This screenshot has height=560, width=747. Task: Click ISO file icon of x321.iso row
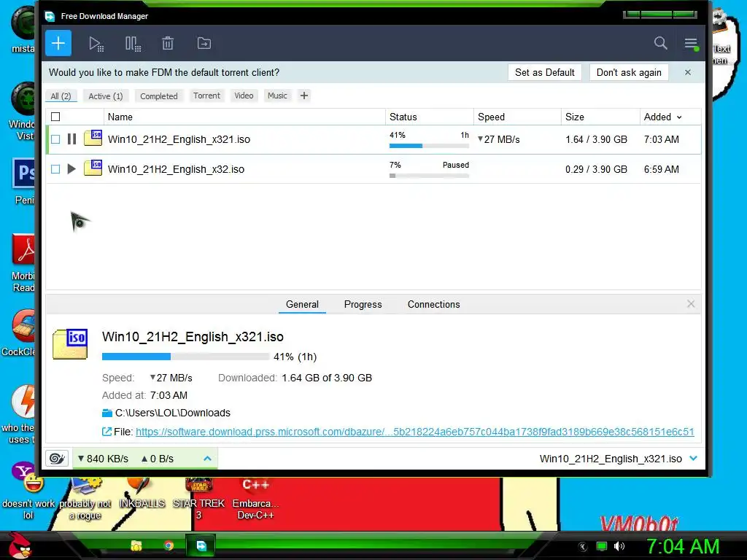tap(93, 138)
